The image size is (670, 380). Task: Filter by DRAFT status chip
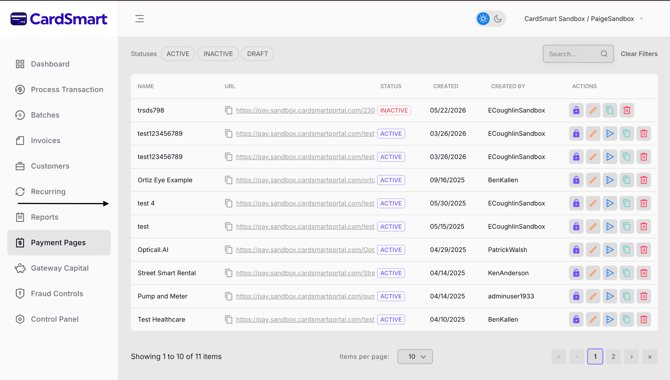pyautogui.click(x=257, y=54)
